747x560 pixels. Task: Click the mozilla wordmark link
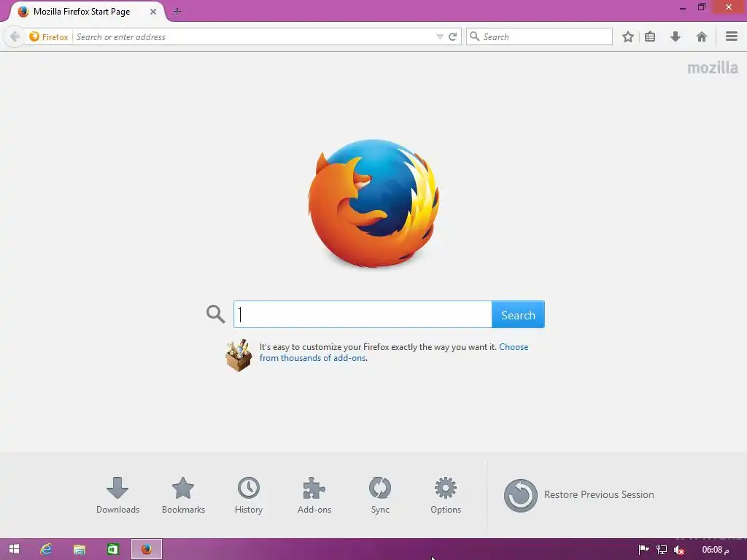(712, 68)
